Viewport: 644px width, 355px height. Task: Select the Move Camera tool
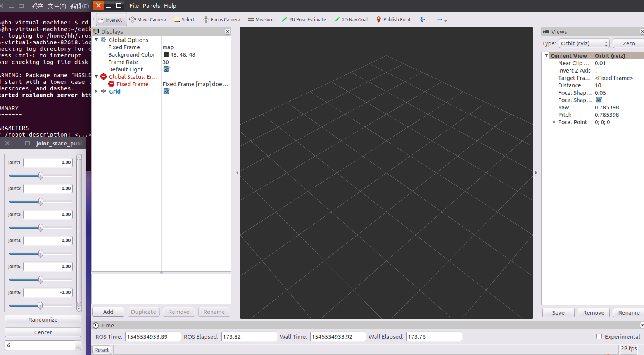[x=148, y=20]
